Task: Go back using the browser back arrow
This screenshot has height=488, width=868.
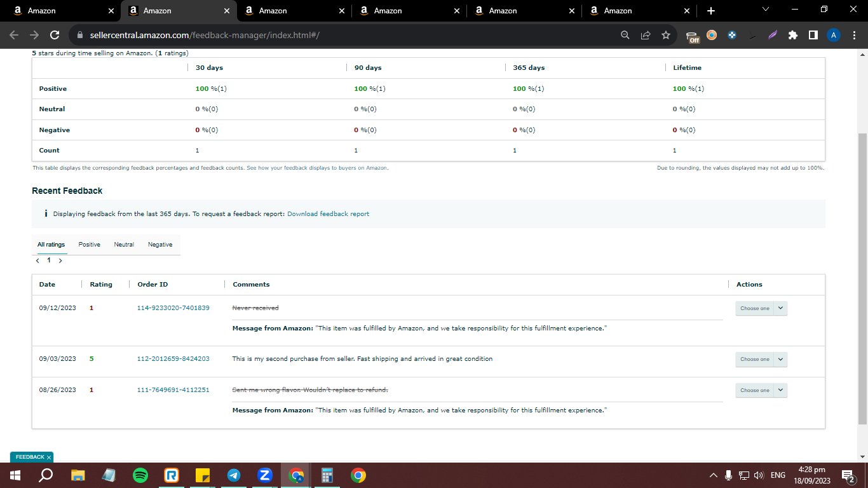Action: click(14, 35)
